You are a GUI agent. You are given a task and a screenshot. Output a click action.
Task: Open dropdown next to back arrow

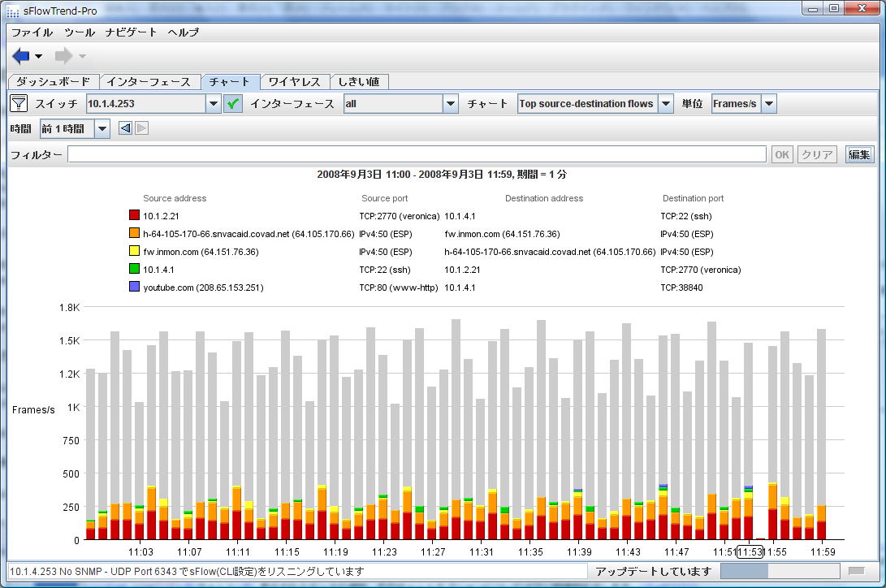[x=38, y=57]
